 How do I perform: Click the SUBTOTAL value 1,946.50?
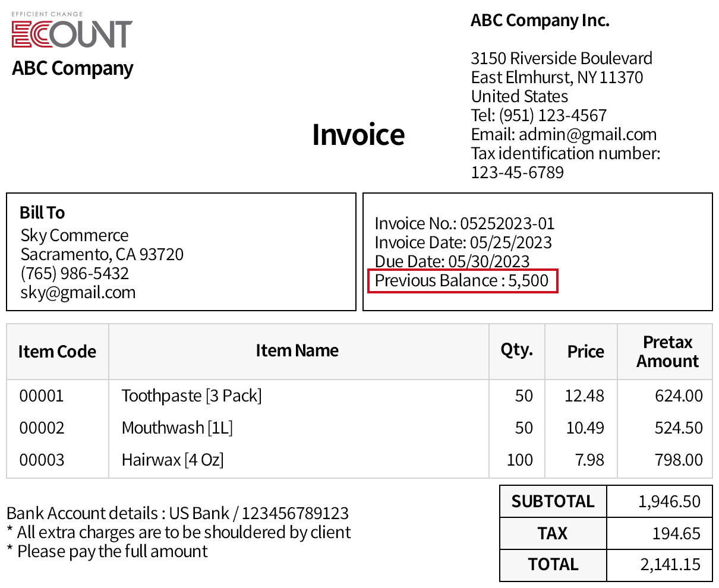click(669, 501)
